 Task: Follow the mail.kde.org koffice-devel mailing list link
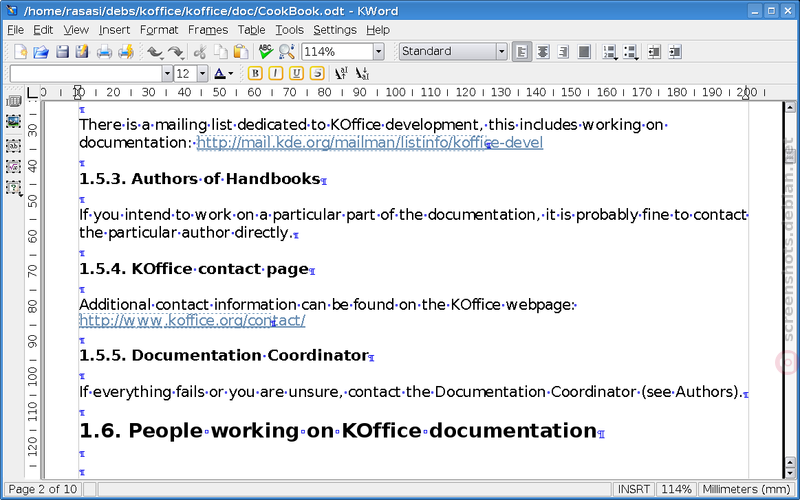click(x=370, y=142)
